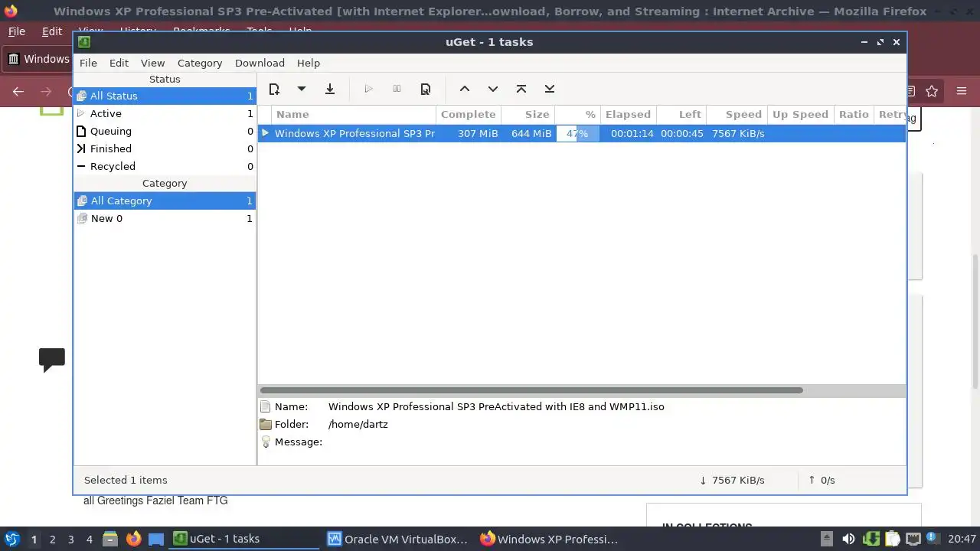
Task: Open the start menu in taskbar
Action: tap(11, 539)
